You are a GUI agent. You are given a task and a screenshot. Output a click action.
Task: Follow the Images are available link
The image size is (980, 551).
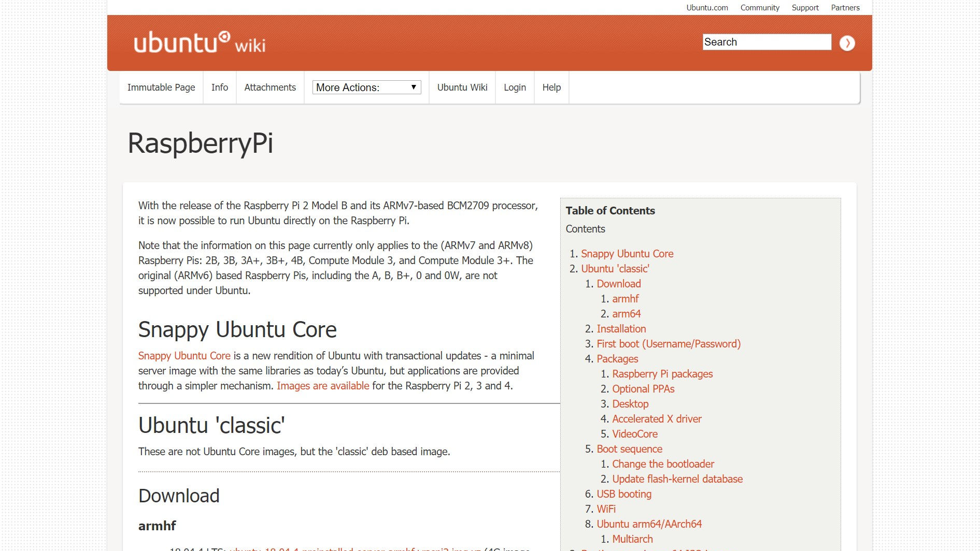(x=323, y=386)
